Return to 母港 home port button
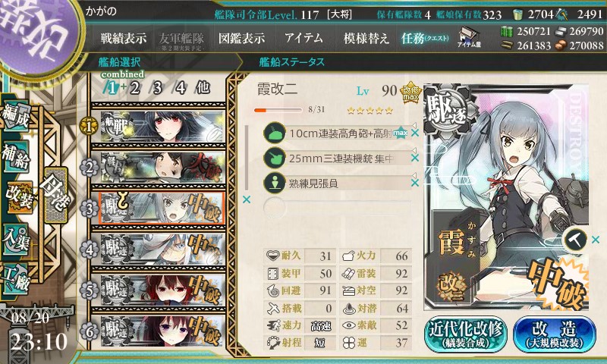607x364 pixels. (56, 196)
